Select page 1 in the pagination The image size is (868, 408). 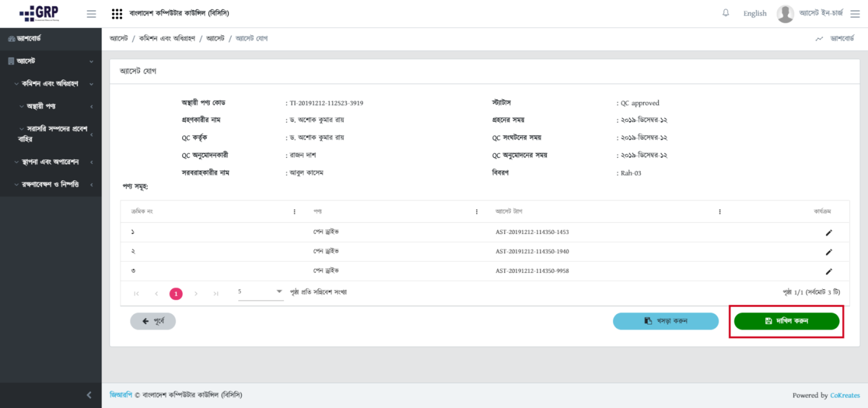[176, 293]
